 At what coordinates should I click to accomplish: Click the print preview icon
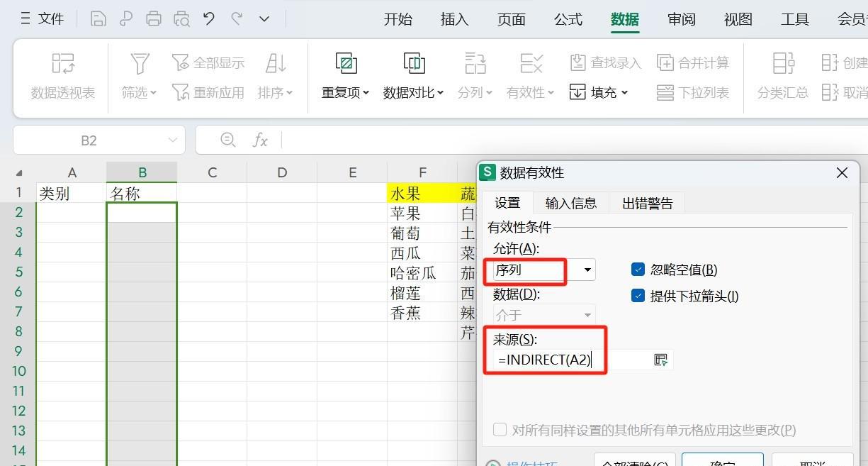click(181, 18)
